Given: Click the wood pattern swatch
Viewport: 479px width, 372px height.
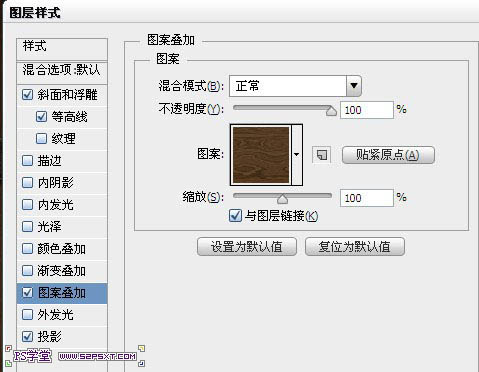Looking at the screenshot, I should (x=261, y=155).
